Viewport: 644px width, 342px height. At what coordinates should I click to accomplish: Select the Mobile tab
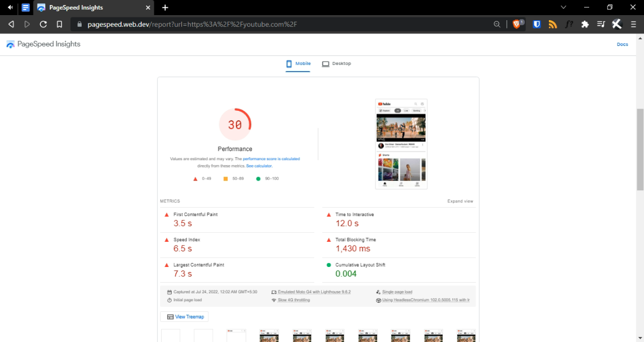[x=298, y=64]
